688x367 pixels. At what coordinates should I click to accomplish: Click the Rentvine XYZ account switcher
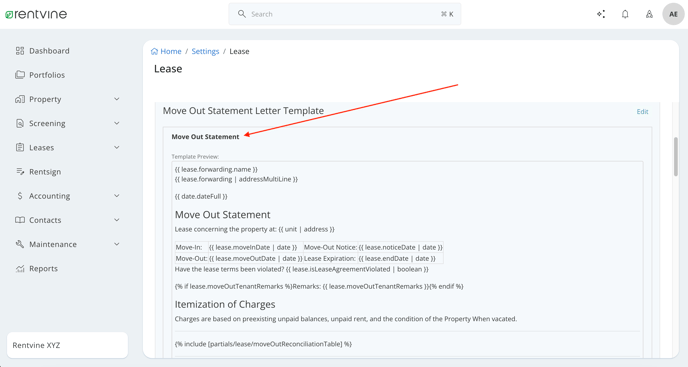pos(67,345)
